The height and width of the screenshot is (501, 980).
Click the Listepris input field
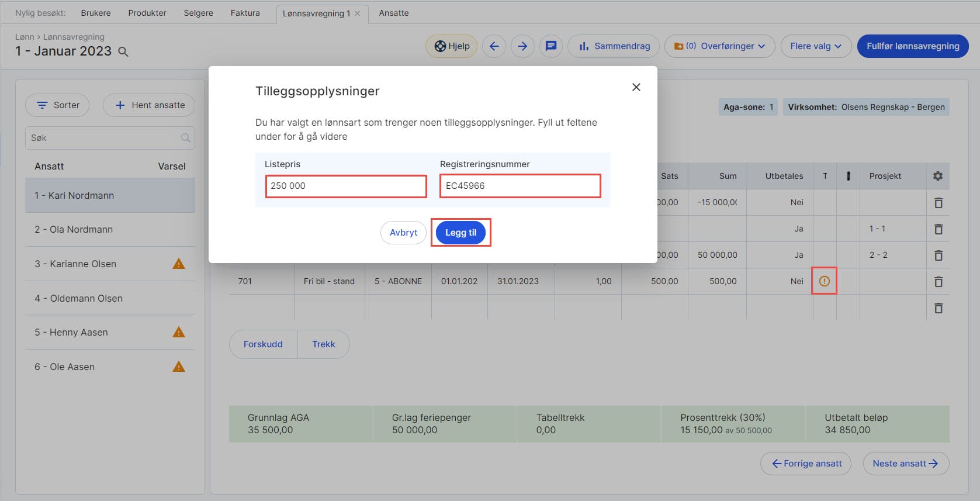click(345, 186)
